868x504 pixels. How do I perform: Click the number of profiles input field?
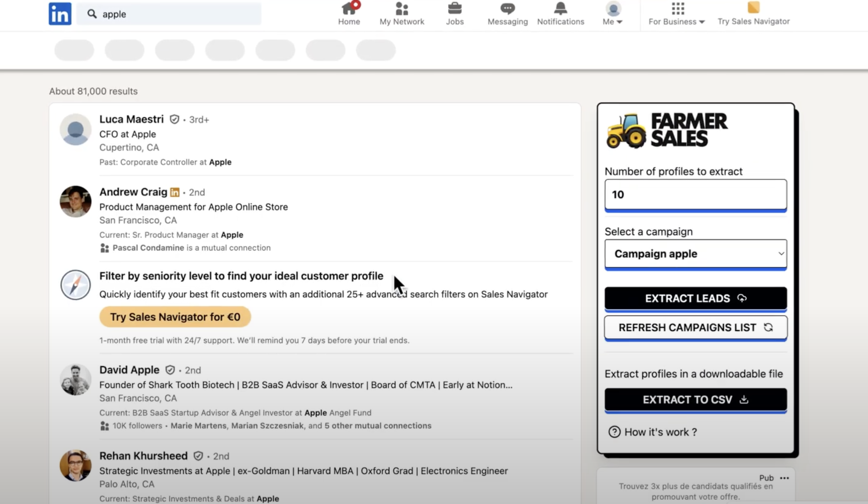[x=696, y=194]
